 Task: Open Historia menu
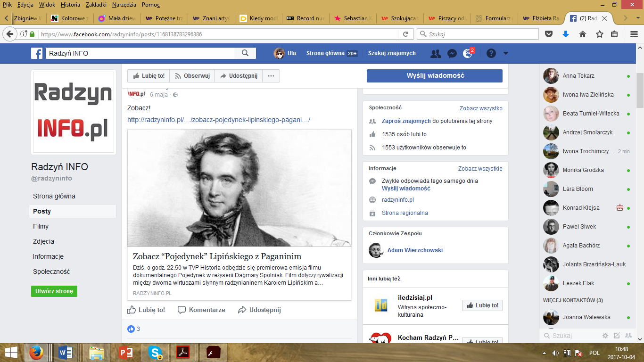[x=70, y=5]
